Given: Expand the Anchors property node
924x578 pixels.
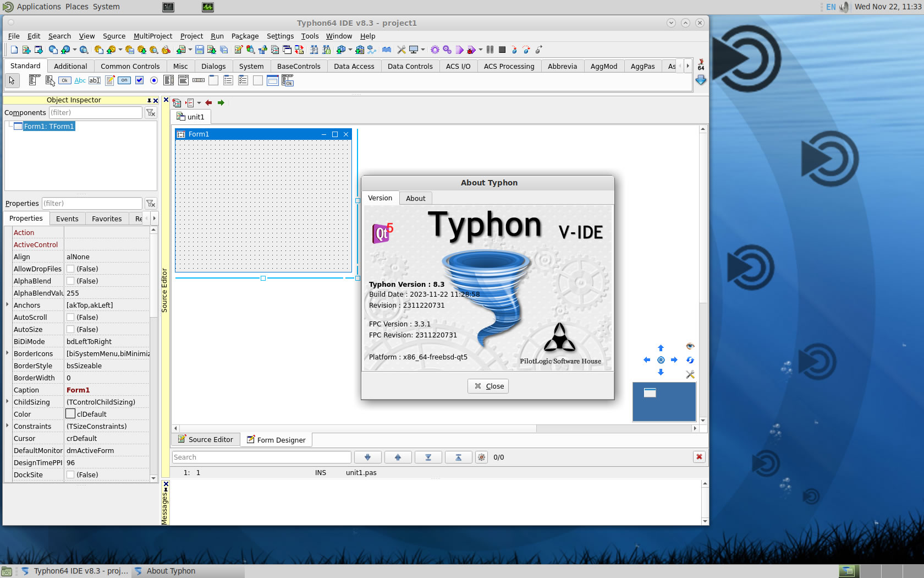Looking at the screenshot, I should point(7,305).
